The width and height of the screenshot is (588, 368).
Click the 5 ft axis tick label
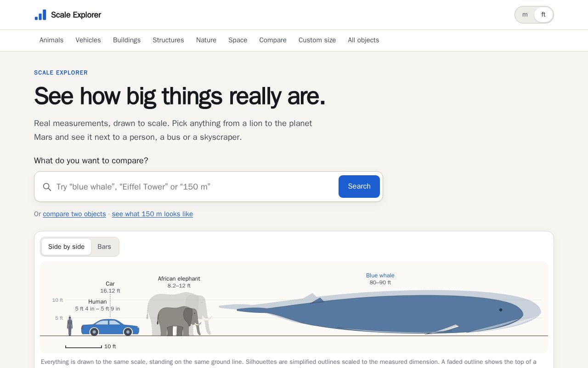[59, 318]
